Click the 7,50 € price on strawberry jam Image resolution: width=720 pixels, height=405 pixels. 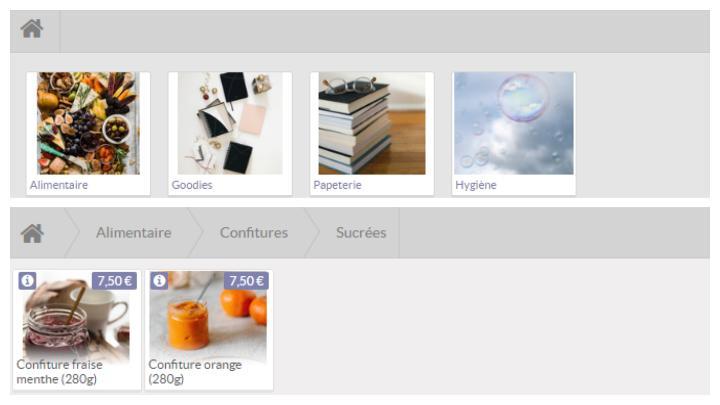114,281
